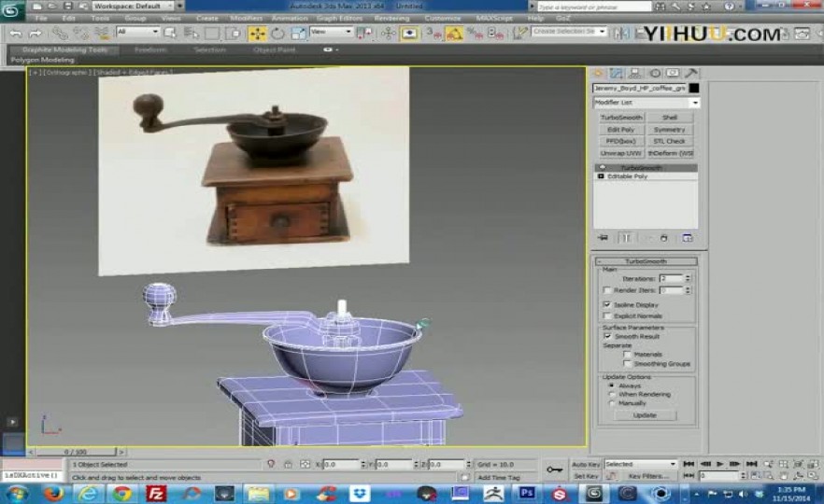Check Separate by Smoothing Groups
The width and height of the screenshot is (824, 504).
click(627, 364)
